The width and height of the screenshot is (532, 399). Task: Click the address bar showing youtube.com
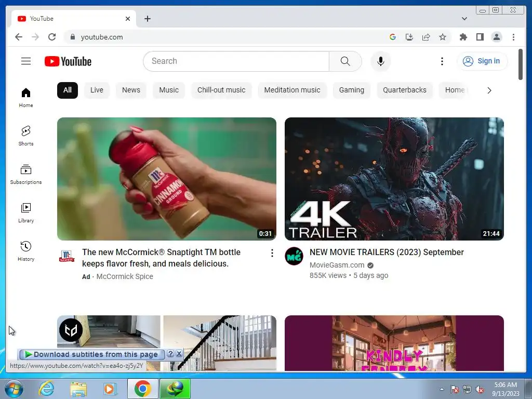click(x=224, y=37)
